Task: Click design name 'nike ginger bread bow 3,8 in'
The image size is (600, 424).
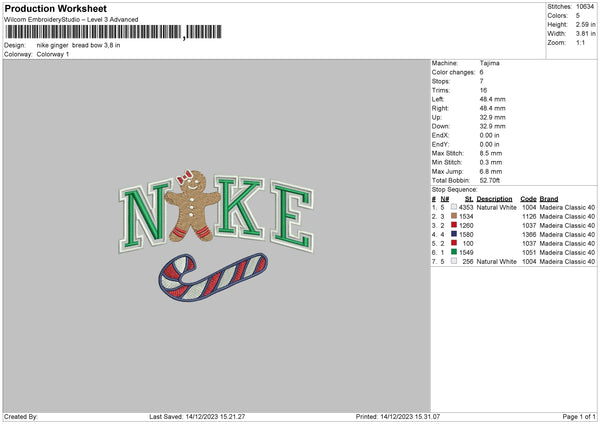Action: 78,45
